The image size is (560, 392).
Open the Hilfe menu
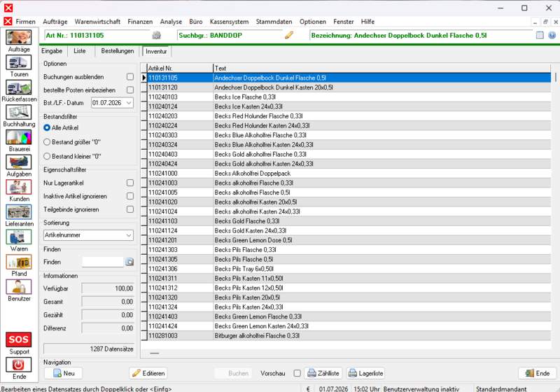pos(367,22)
